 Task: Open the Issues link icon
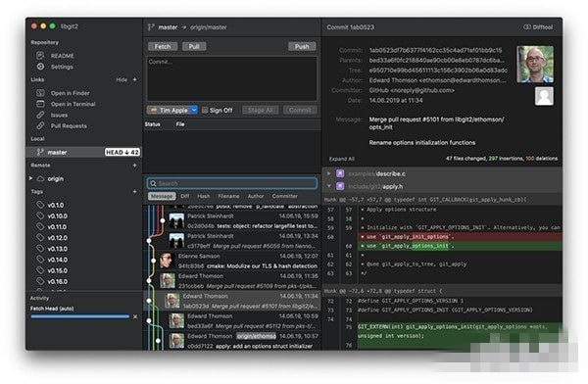pyautogui.click(x=40, y=115)
